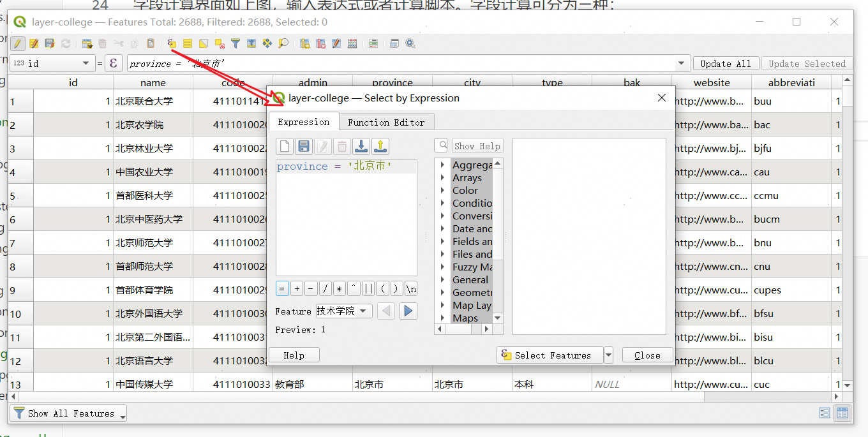Screen dimensions: 868x437
Task: Click Zoom map to selected rows icon
Action: [x=283, y=43]
